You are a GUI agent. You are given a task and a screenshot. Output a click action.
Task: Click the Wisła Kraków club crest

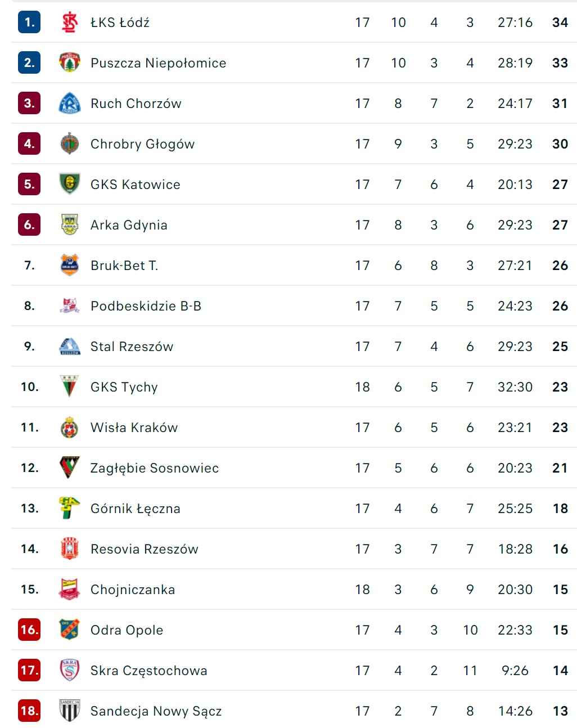(70, 427)
